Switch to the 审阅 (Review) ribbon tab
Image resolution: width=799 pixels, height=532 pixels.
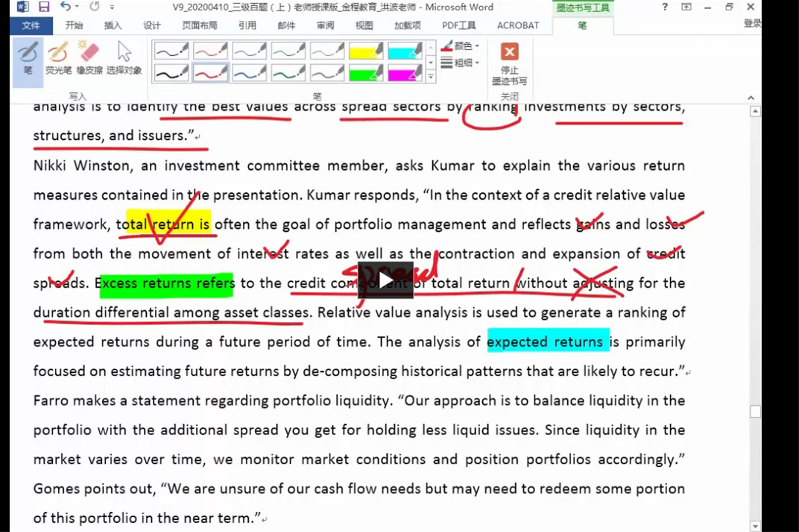[x=325, y=25]
